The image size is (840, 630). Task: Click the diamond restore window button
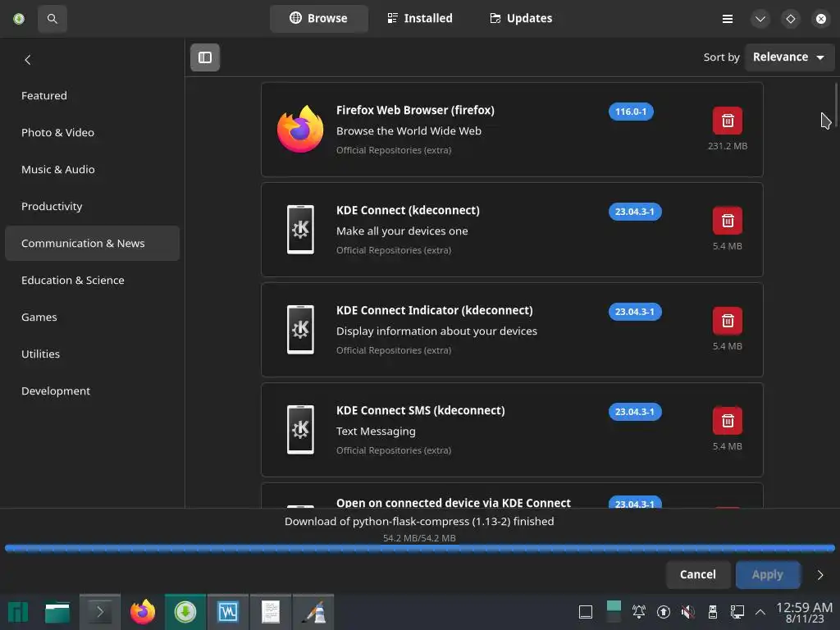tap(791, 19)
